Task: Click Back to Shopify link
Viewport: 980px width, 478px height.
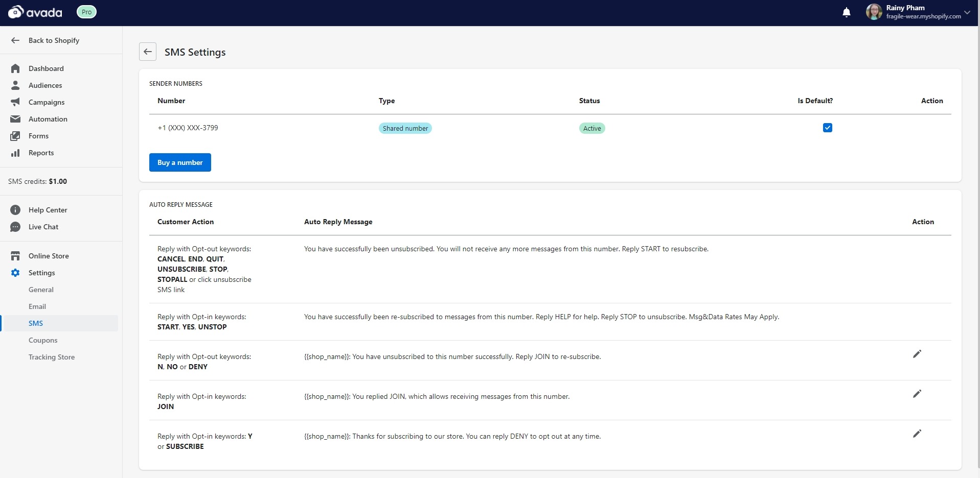Action: [54, 40]
